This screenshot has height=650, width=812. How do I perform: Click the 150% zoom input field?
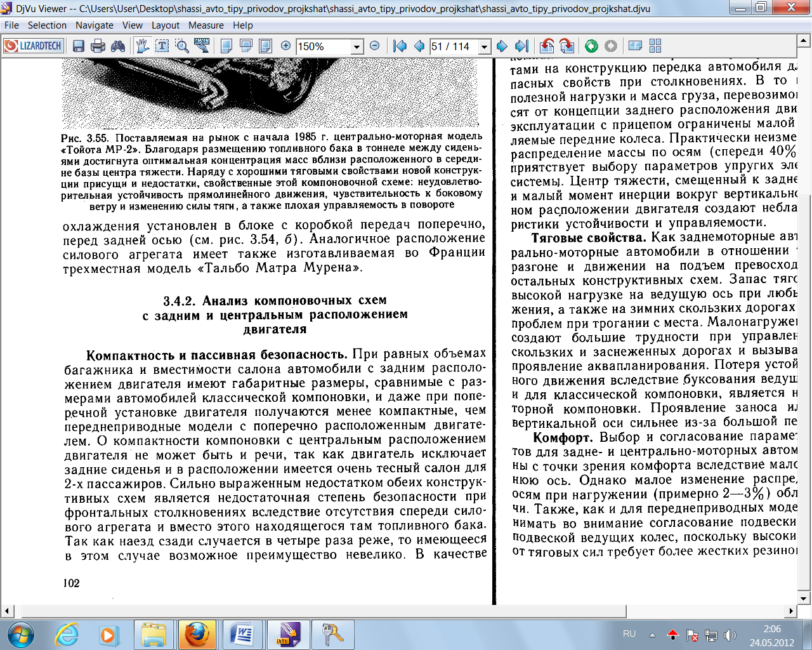click(x=323, y=46)
